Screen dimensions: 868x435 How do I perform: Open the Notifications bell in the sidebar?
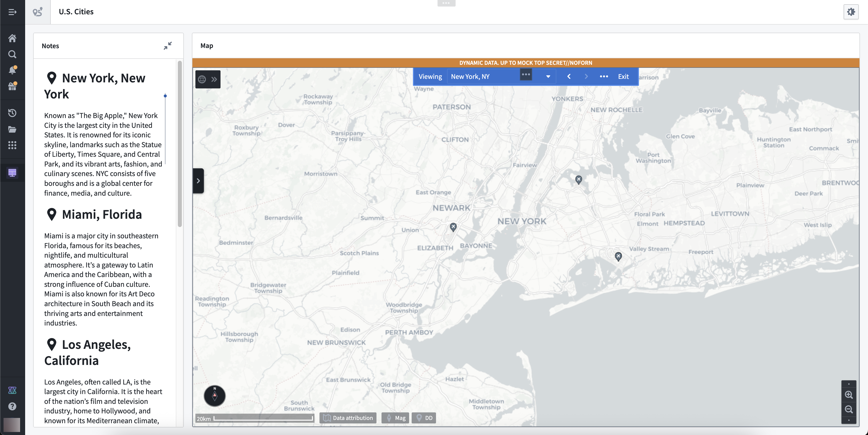click(x=12, y=70)
